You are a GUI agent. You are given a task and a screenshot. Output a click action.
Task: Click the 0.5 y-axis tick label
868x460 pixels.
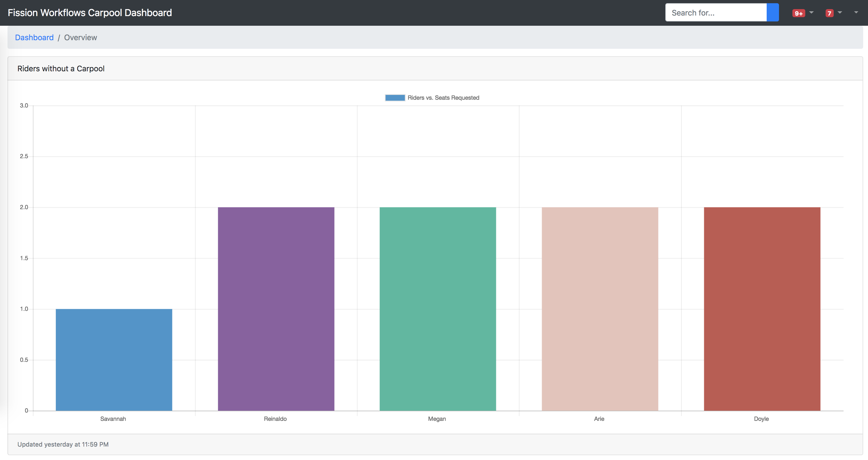(x=24, y=360)
